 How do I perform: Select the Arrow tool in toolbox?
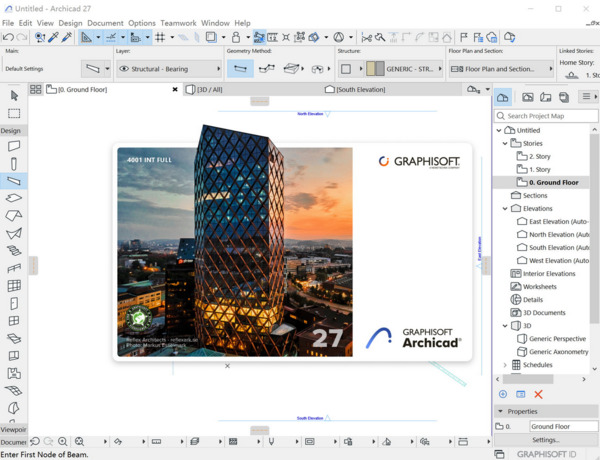point(14,95)
